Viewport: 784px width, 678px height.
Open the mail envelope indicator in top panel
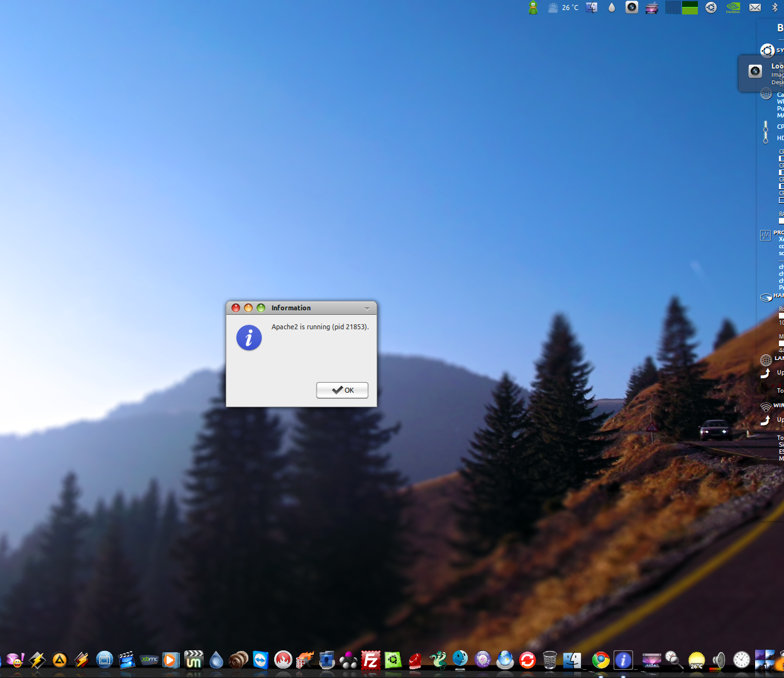(x=755, y=8)
